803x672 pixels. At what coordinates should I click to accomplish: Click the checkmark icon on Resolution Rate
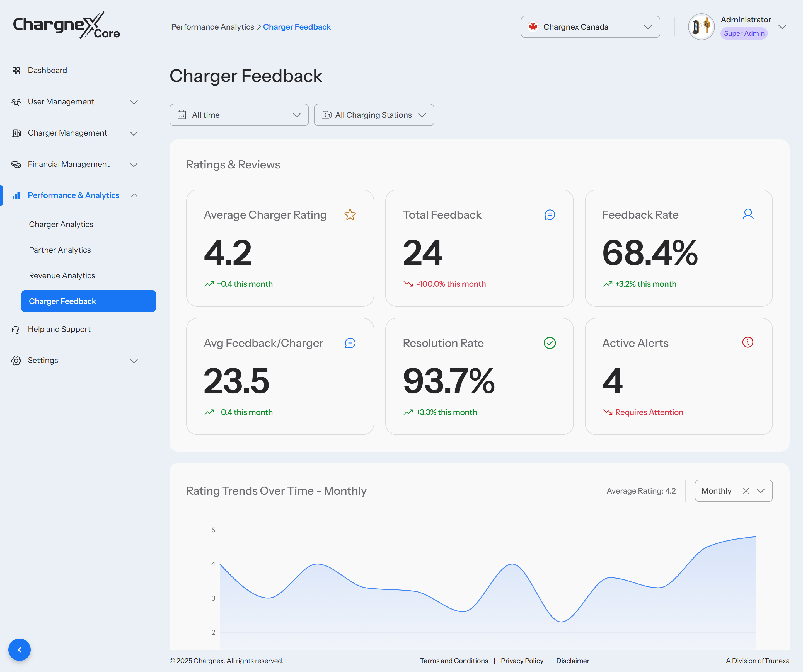[550, 343]
